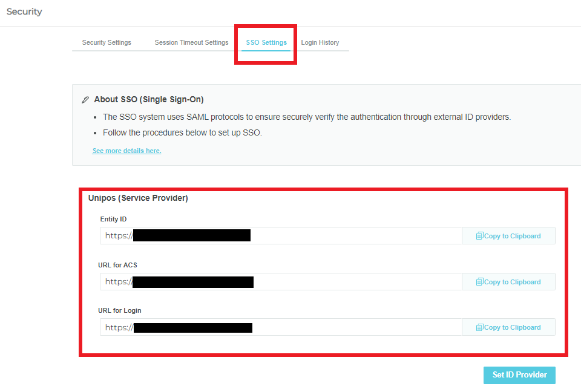Click inside the URL for Login field
581x392 pixels.
coord(281,327)
